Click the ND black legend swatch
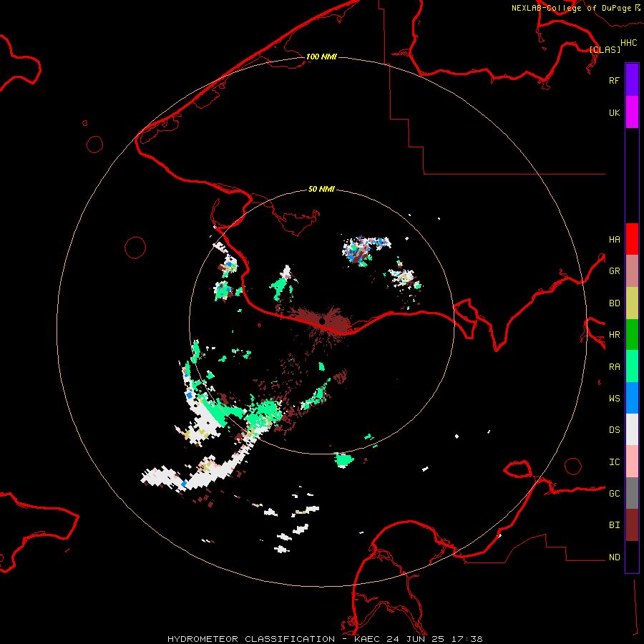 click(x=632, y=557)
